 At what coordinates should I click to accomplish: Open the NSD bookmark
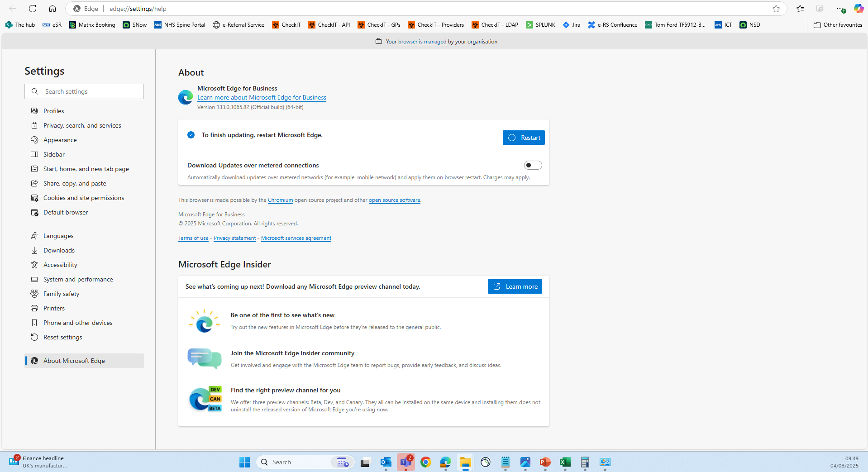pyautogui.click(x=750, y=25)
